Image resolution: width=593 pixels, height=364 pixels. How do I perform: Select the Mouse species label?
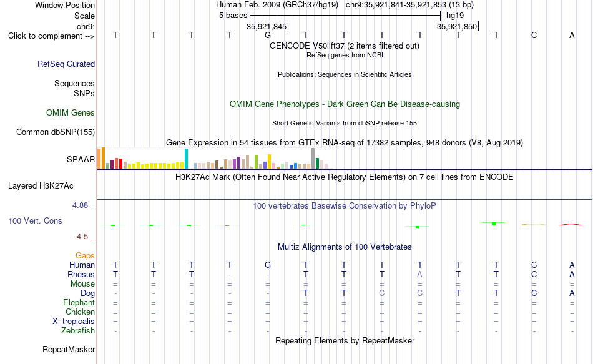click(83, 284)
